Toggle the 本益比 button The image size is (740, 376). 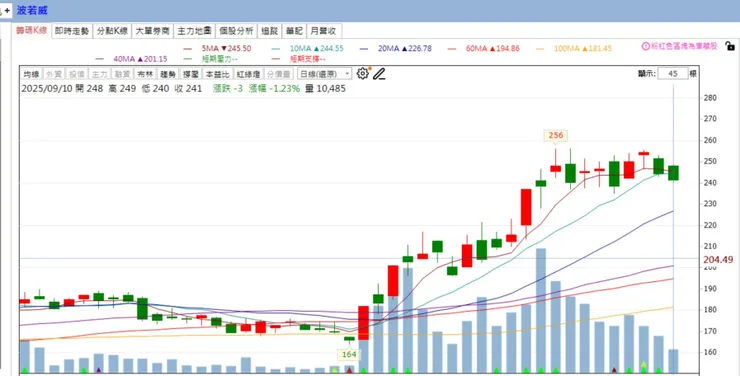pyautogui.click(x=217, y=74)
